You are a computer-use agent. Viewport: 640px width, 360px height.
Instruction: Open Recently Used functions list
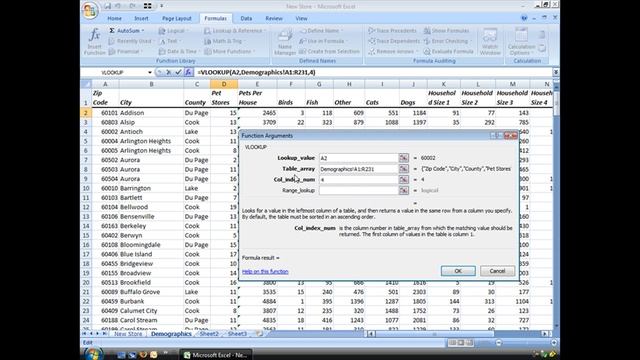click(130, 41)
